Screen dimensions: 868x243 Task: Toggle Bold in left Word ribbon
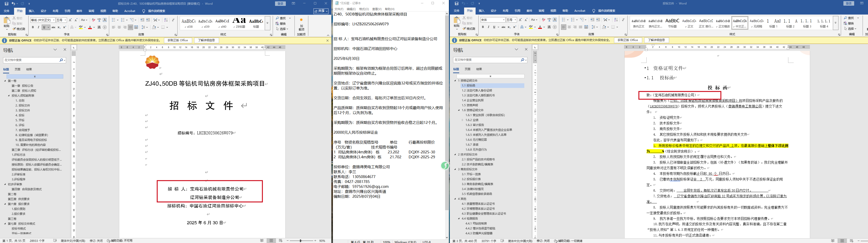click(33, 27)
